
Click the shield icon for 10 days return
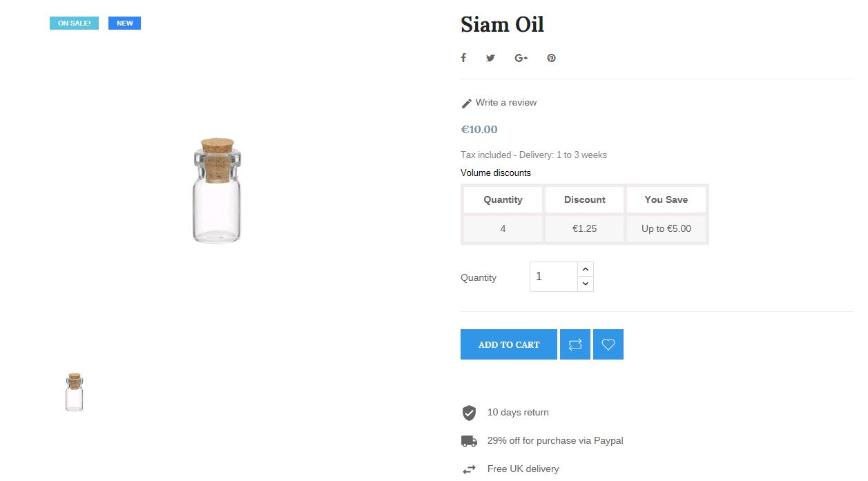click(x=469, y=413)
